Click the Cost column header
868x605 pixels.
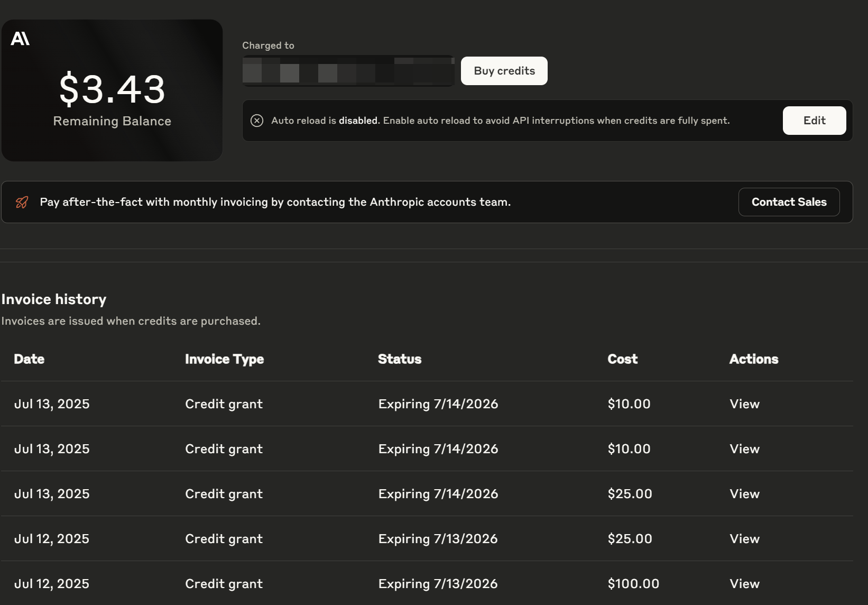coord(622,359)
